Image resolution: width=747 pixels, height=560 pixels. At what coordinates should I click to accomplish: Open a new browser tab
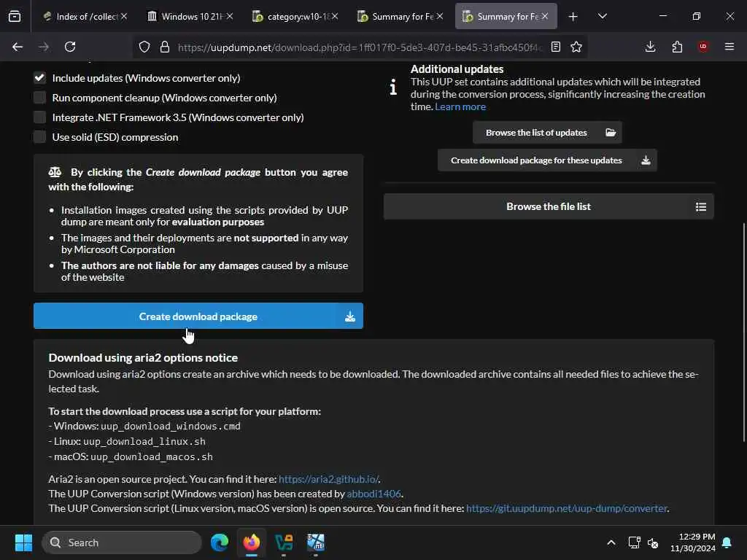pyautogui.click(x=573, y=17)
